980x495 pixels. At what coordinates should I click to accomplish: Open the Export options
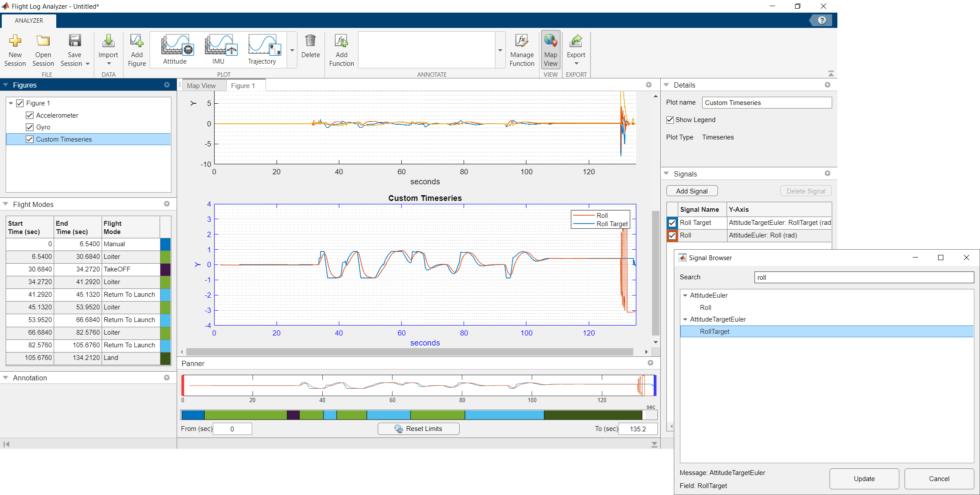point(576,49)
